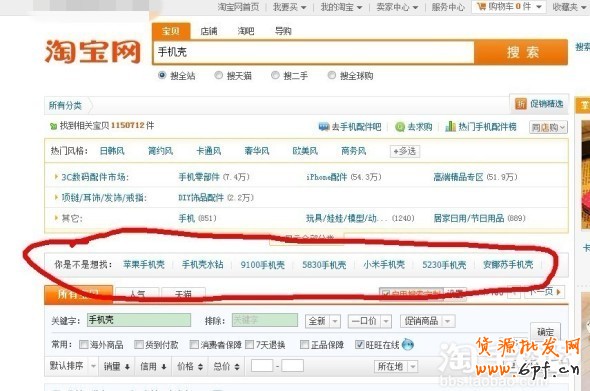Viewport: 590px width, 391px height.
Task: Click 关键字 keyword input field
Action: (139, 320)
